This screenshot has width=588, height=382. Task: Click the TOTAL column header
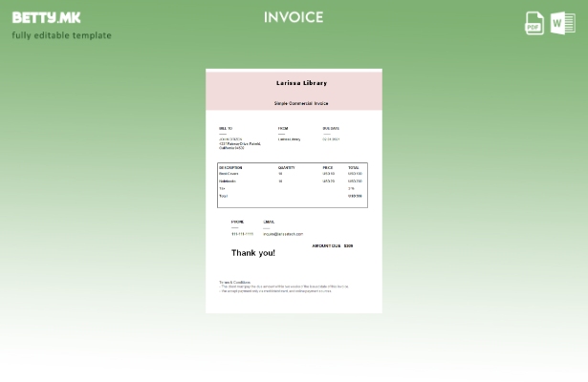pos(354,167)
